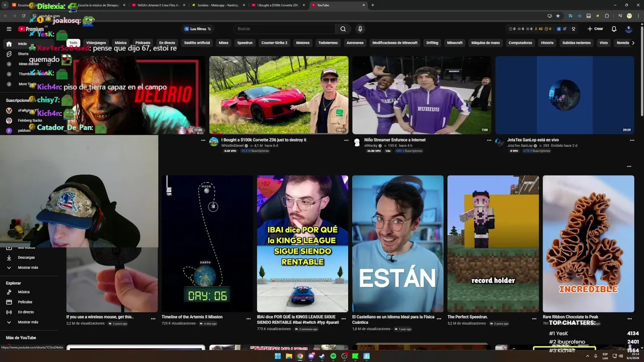Open Spotify from taskbar
The width and height of the screenshot is (644, 362).
point(333,356)
